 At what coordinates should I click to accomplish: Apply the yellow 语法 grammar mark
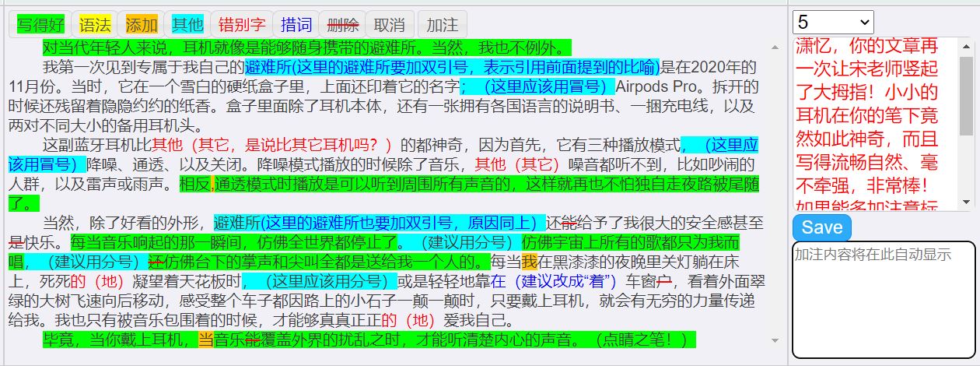[95, 24]
